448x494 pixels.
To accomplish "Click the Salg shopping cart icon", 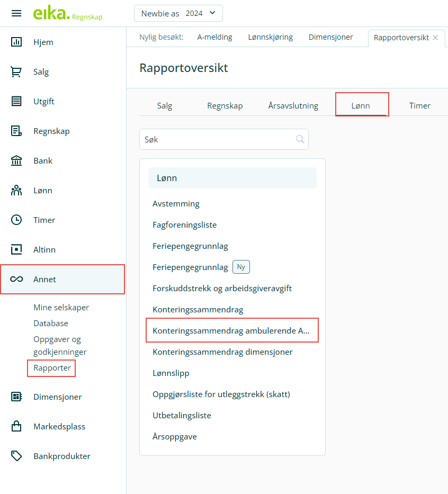I will [16, 71].
